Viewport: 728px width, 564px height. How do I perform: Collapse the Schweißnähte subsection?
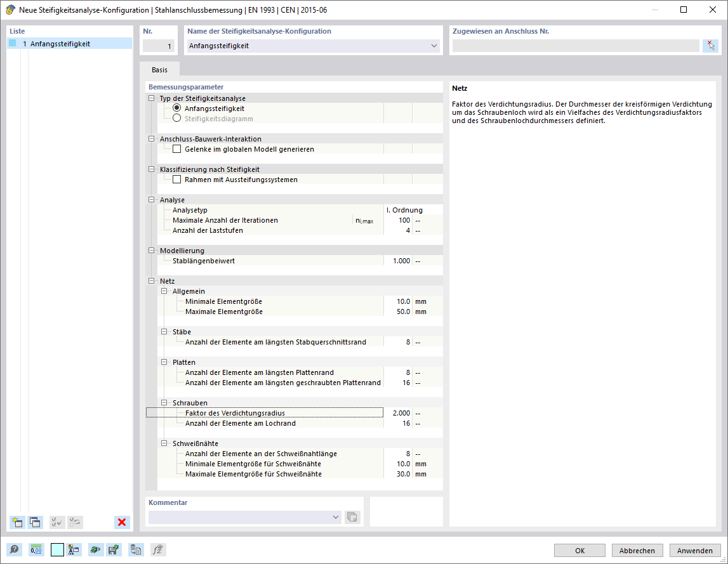tap(164, 443)
